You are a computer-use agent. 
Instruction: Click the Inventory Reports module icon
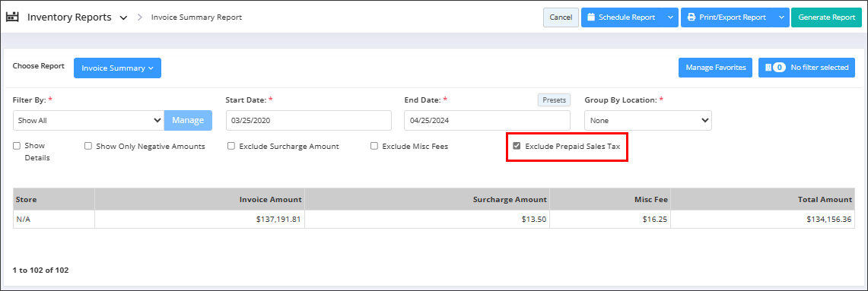[12, 17]
